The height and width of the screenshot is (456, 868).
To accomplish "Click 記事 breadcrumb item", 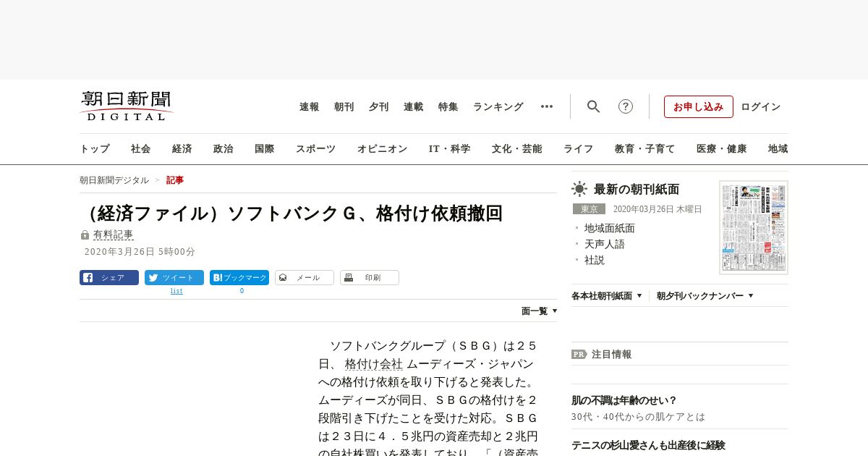I will coord(175,180).
